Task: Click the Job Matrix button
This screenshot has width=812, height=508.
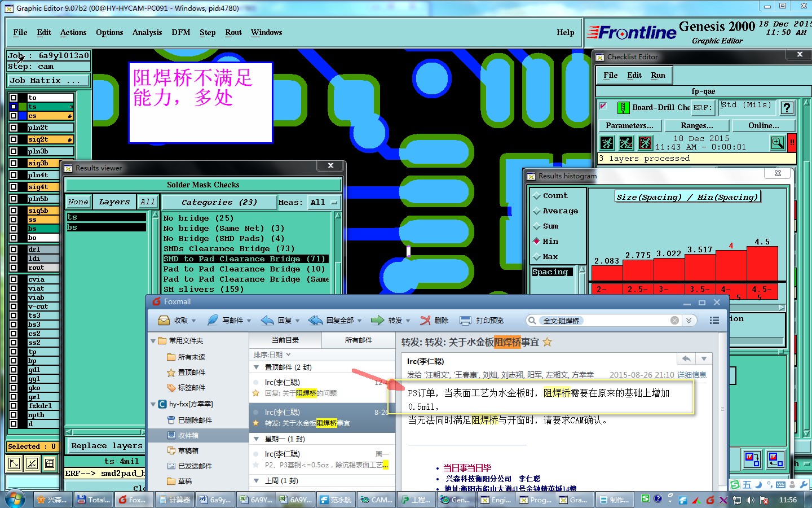Action: (x=48, y=81)
